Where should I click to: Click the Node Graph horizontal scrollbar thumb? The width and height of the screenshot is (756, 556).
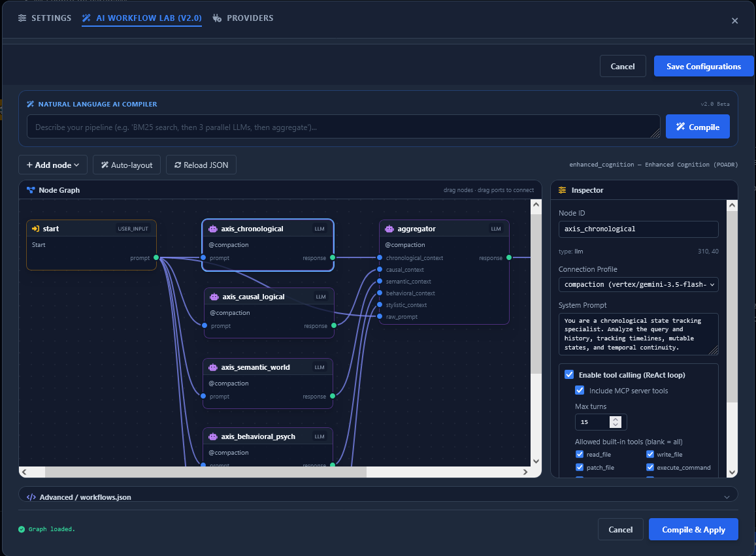206,472
